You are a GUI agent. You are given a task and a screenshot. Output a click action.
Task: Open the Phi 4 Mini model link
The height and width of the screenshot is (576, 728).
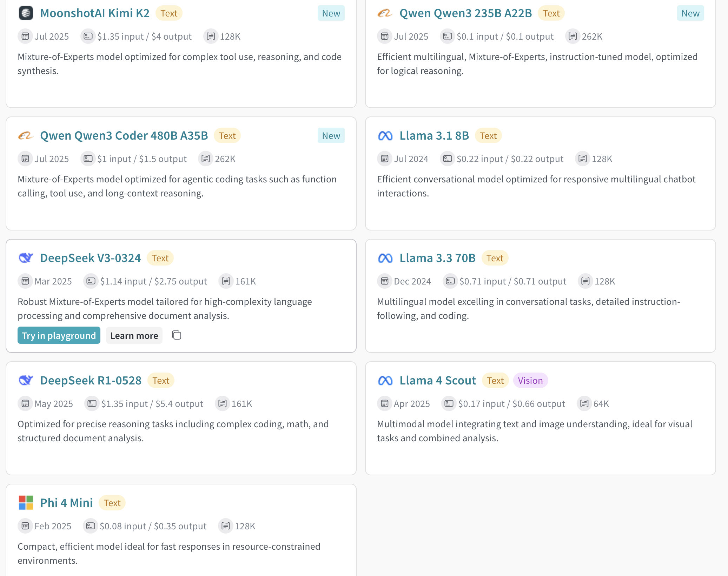[x=66, y=503]
